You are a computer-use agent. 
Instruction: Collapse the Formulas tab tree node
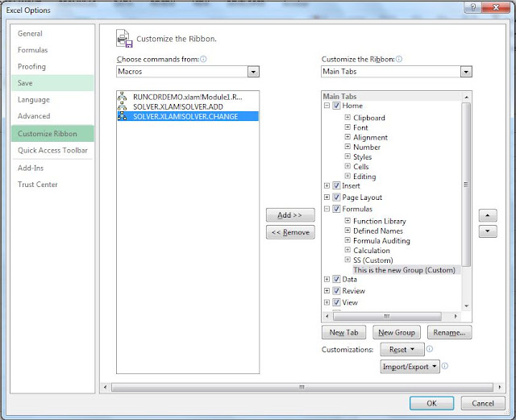(327, 209)
